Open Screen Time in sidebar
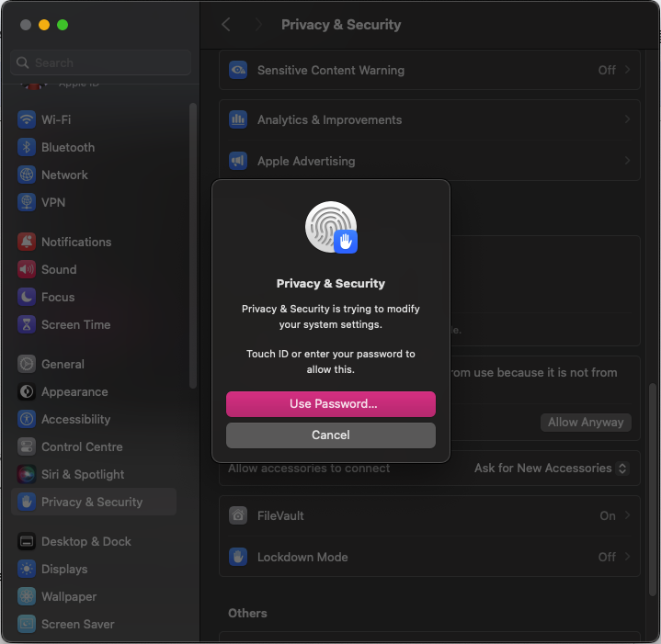The image size is (661, 644). point(94,324)
